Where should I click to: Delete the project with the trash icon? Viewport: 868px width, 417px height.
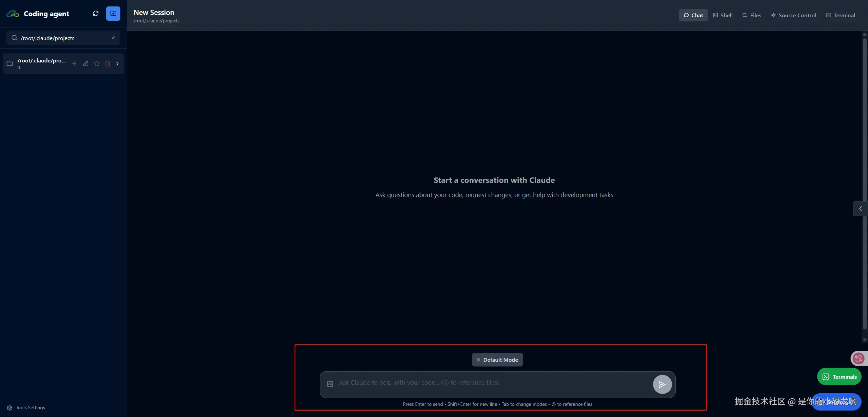click(x=107, y=63)
